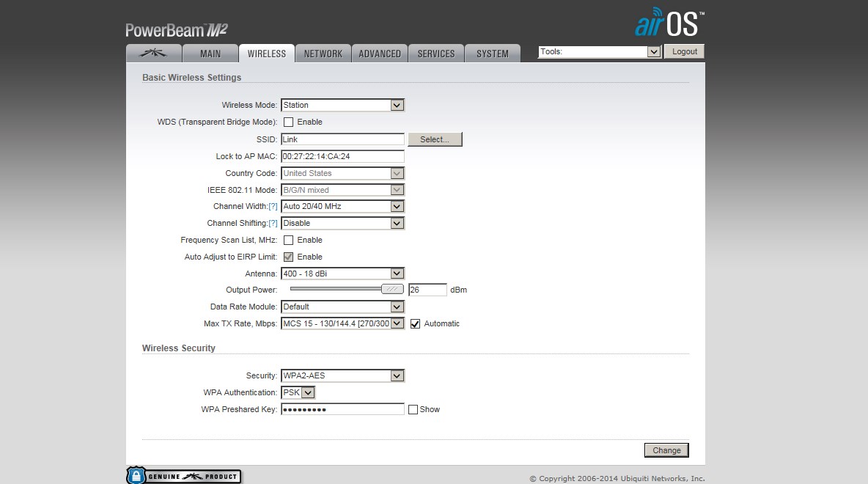Image resolution: width=868 pixels, height=484 pixels.
Task: Expand the Channel Width dropdown
Action: [342, 207]
